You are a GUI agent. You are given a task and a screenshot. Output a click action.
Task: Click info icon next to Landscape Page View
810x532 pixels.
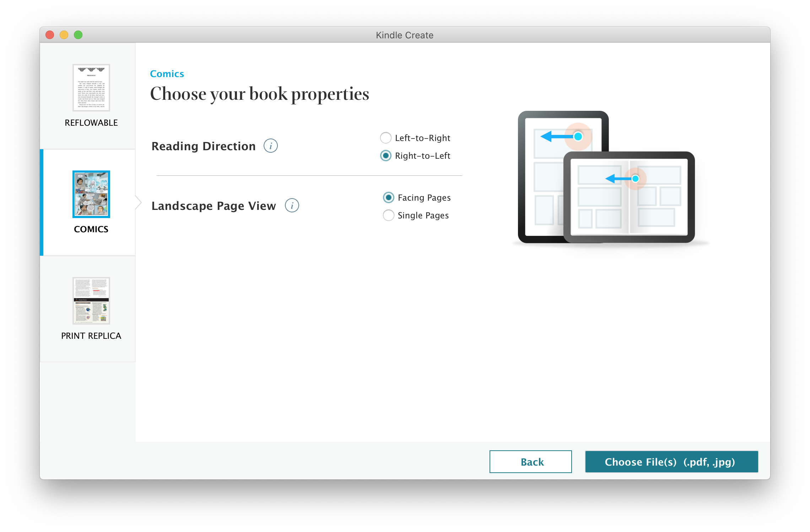[x=292, y=206]
